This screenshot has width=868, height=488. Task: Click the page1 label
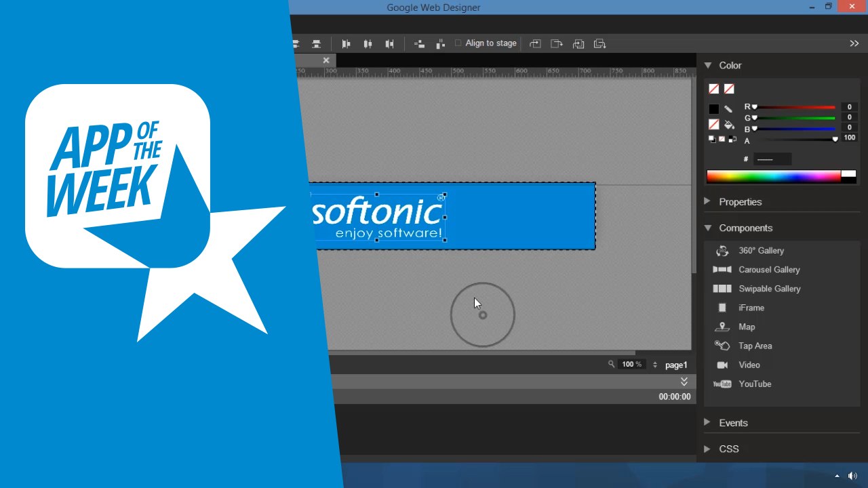pos(676,365)
